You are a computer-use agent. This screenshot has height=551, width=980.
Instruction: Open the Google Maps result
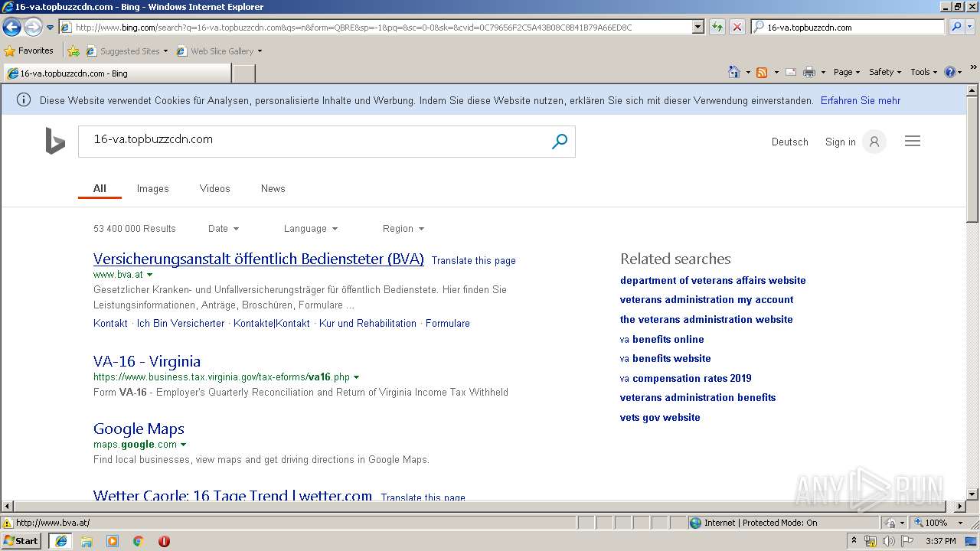coord(139,429)
